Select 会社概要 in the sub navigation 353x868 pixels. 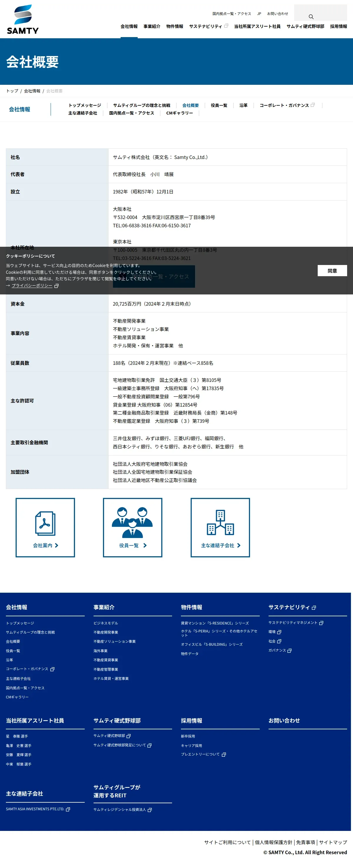(190, 105)
